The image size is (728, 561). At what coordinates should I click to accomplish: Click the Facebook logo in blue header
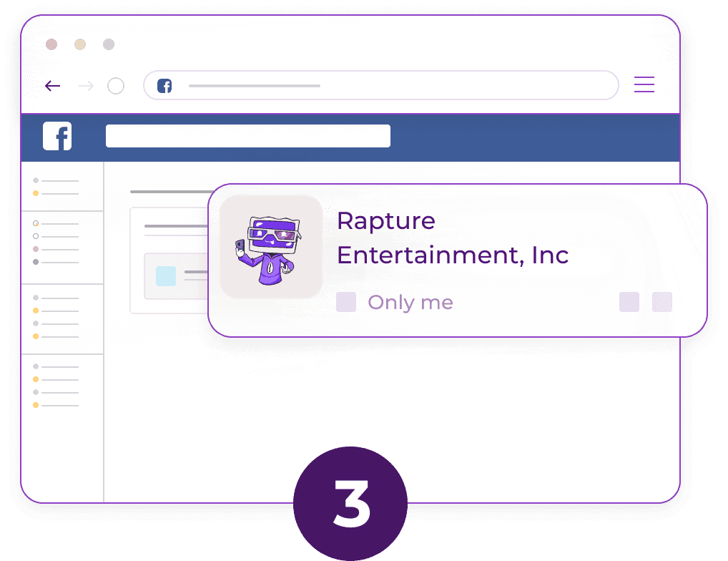pyautogui.click(x=57, y=136)
